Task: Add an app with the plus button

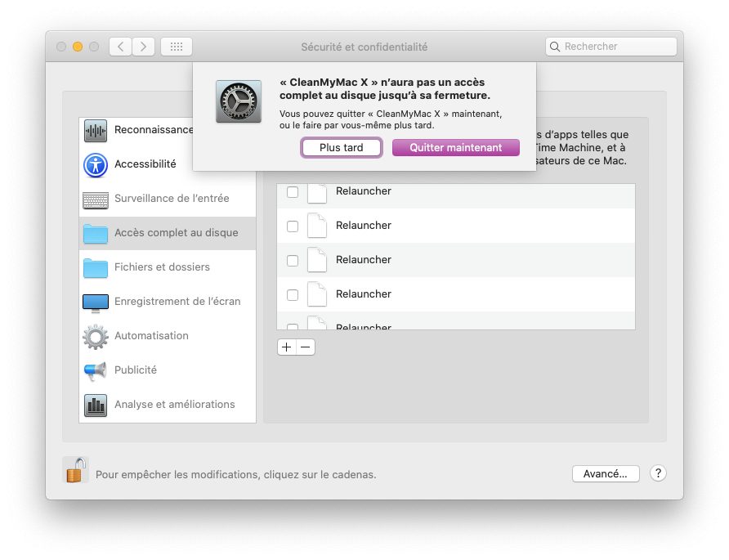Action: (x=286, y=347)
